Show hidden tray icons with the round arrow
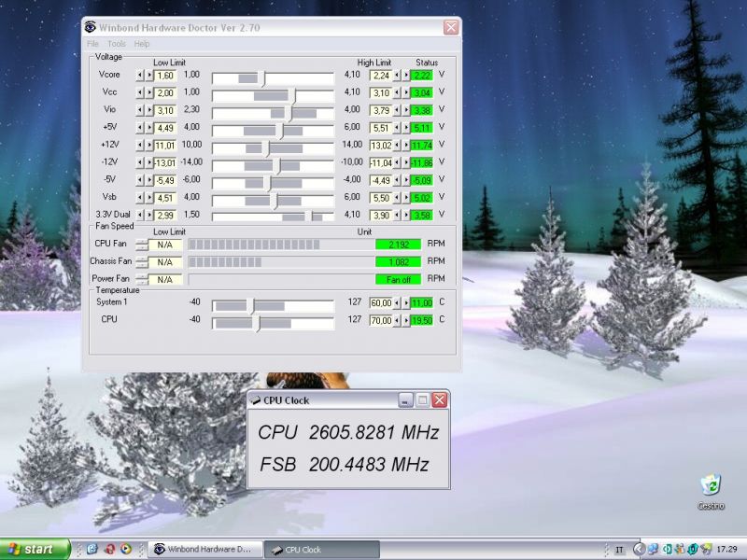Viewport: 747px width, 560px height. 639,549
